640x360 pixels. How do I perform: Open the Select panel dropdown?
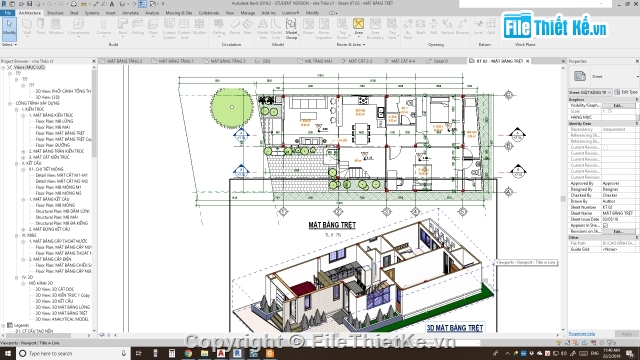point(9,44)
